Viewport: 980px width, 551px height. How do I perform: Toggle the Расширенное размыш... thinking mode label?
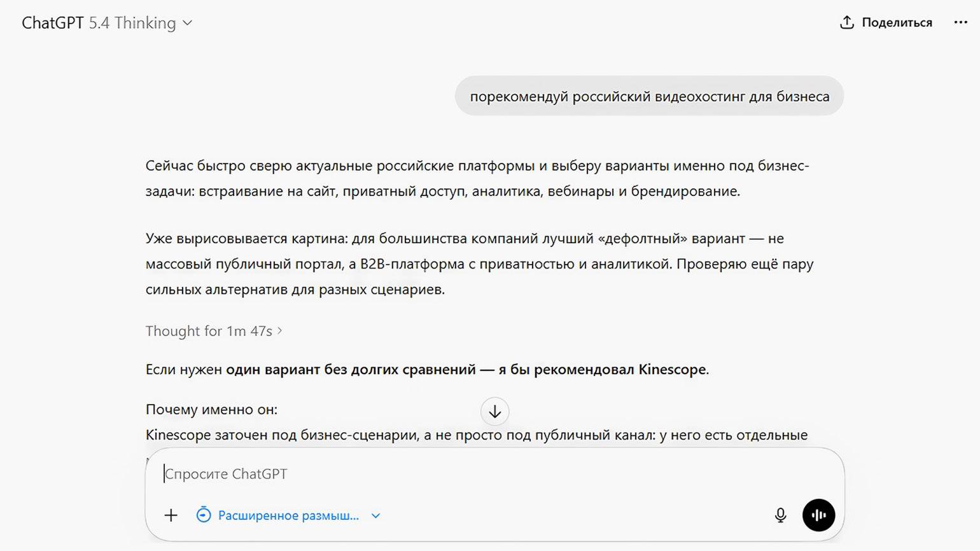(x=288, y=515)
